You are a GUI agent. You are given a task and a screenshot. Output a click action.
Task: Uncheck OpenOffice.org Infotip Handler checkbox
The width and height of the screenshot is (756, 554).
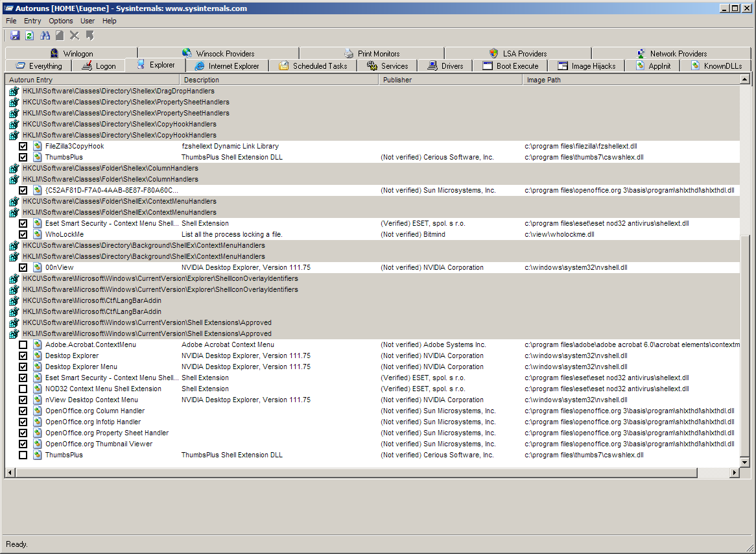tap(23, 422)
